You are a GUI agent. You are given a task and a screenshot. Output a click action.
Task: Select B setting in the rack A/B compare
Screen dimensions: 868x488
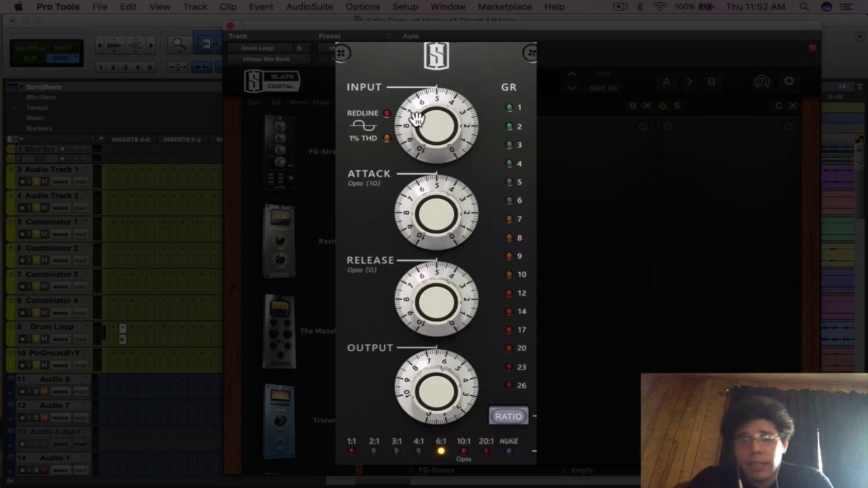coord(711,82)
